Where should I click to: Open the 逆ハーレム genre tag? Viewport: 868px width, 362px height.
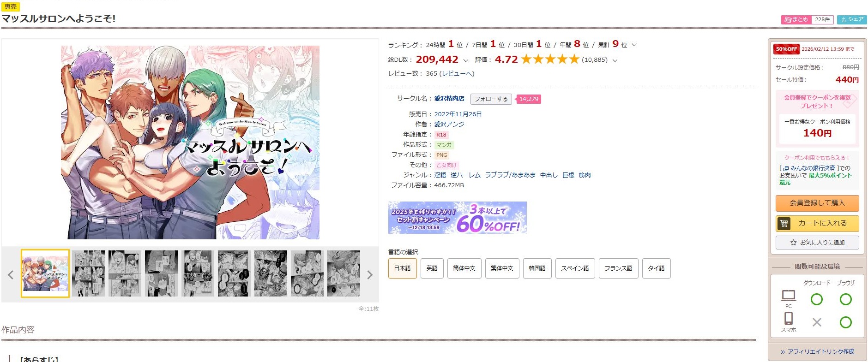465,175
